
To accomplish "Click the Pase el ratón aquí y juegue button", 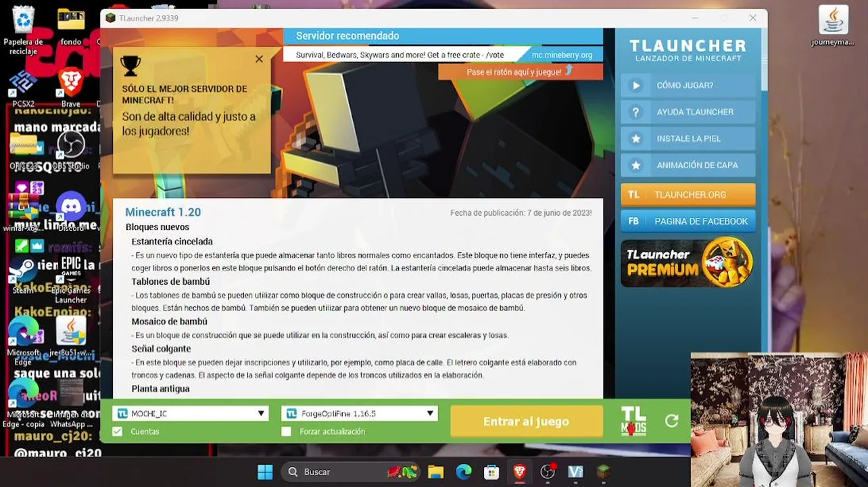I will (521, 72).
